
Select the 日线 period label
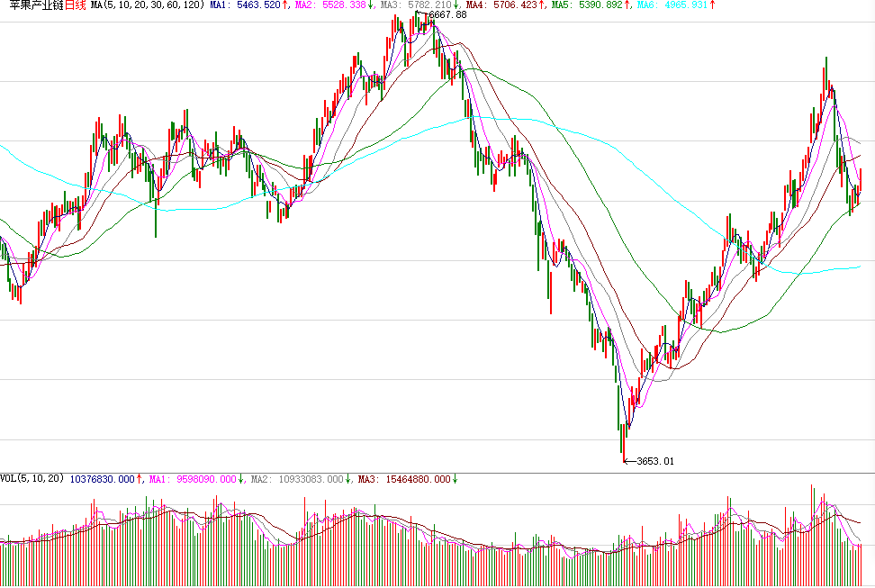pos(76,5)
